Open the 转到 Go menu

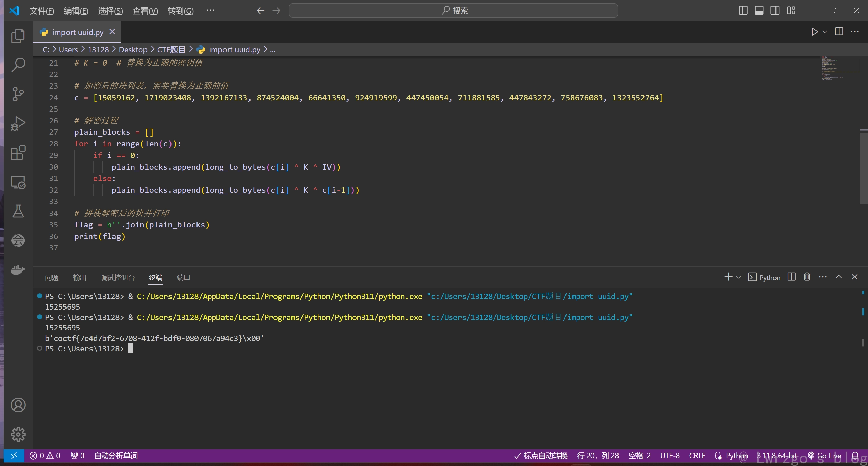[x=180, y=10]
